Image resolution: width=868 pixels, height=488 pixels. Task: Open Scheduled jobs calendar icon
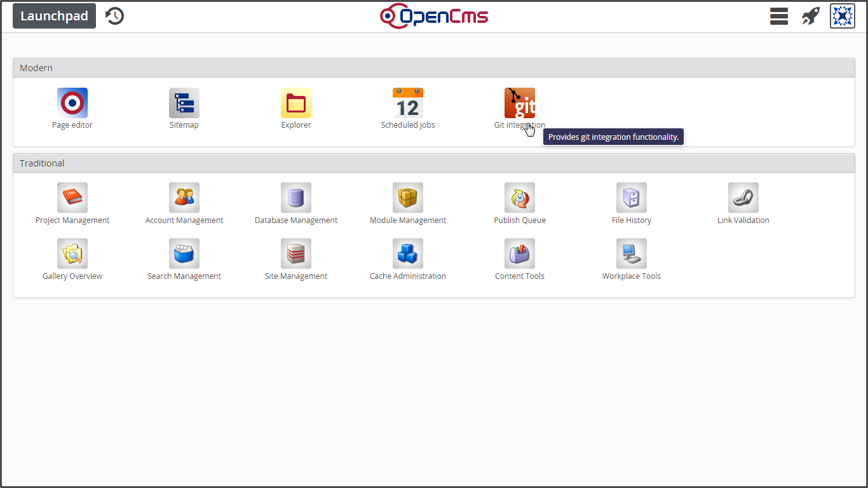pos(408,103)
